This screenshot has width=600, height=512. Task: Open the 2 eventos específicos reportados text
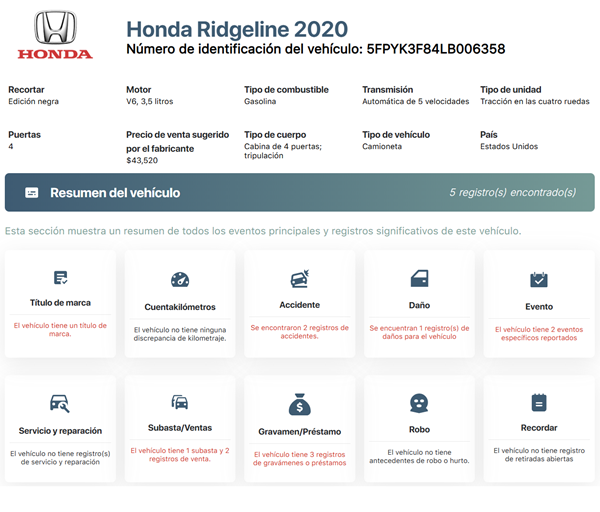click(538, 332)
